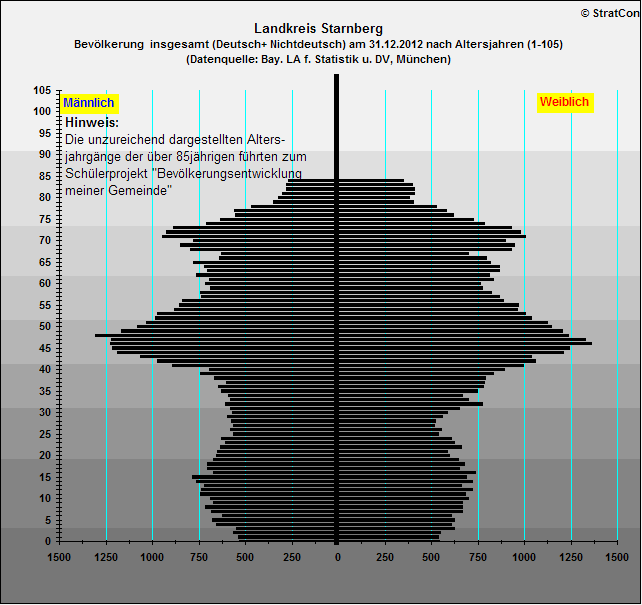The image size is (642, 605).
Task: Click the bold Hinweis heading
Action: (x=92, y=122)
